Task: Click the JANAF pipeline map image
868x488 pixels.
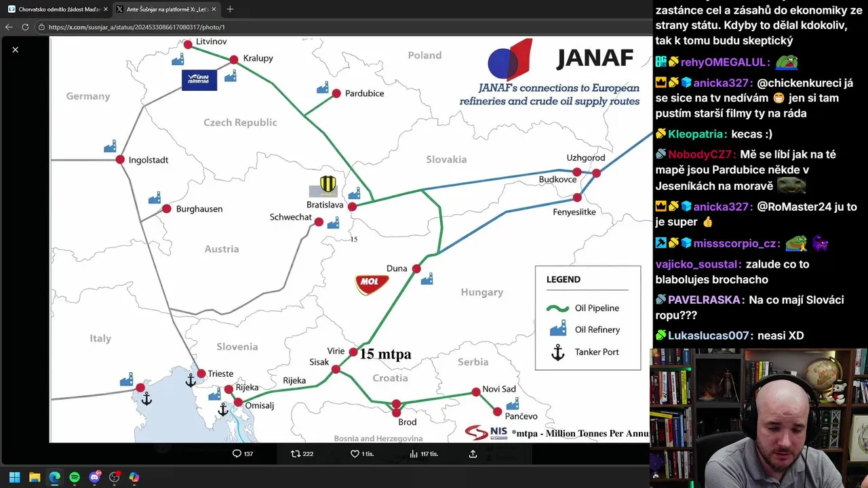Action: coord(351,239)
